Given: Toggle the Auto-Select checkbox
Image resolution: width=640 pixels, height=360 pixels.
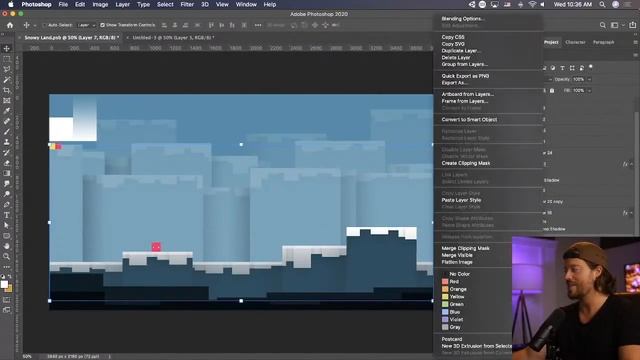Looking at the screenshot, I should [x=44, y=25].
